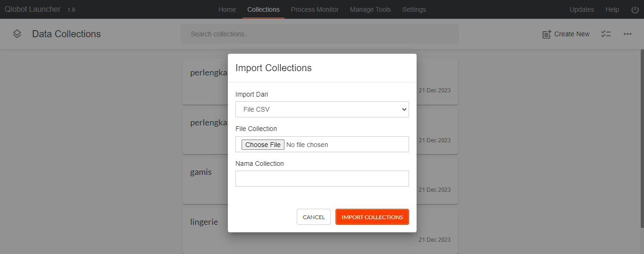Click the page's vertical scrollbar
Image resolution: width=644 pixels, height=254 pixels.
click(642, 139)
